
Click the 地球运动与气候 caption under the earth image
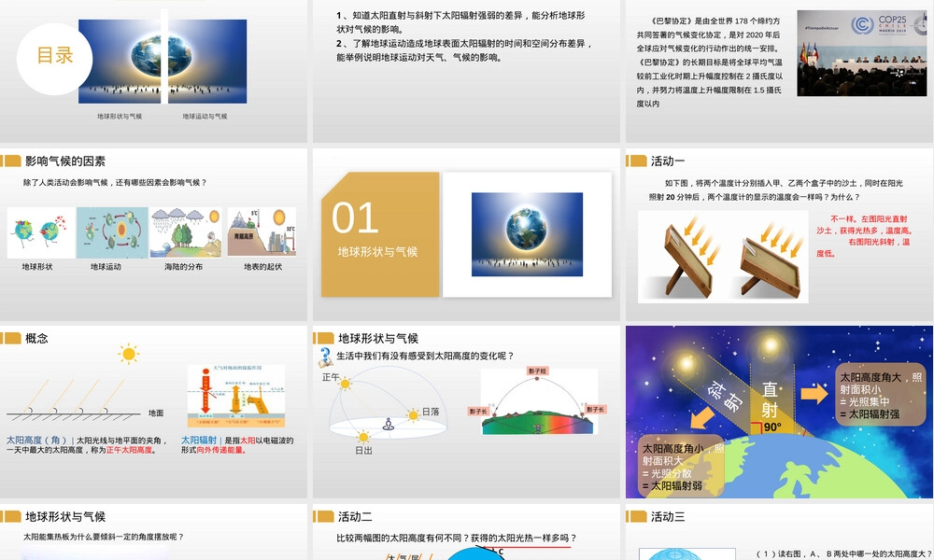click(x=205, y=116)
